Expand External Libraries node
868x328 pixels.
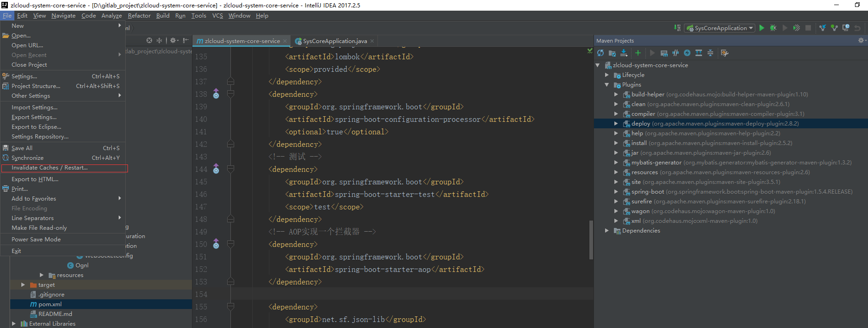click(13, 324)
